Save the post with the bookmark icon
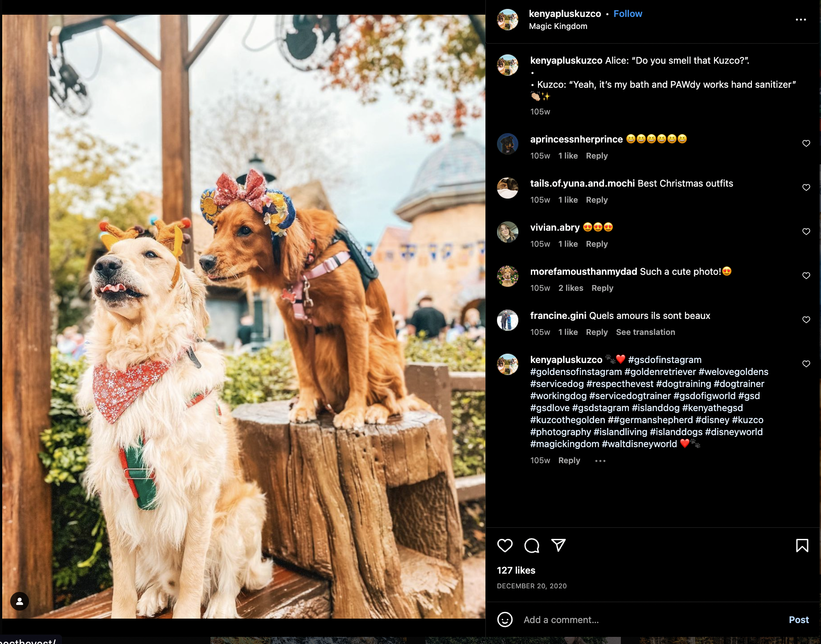 click(x=802, y=546)
